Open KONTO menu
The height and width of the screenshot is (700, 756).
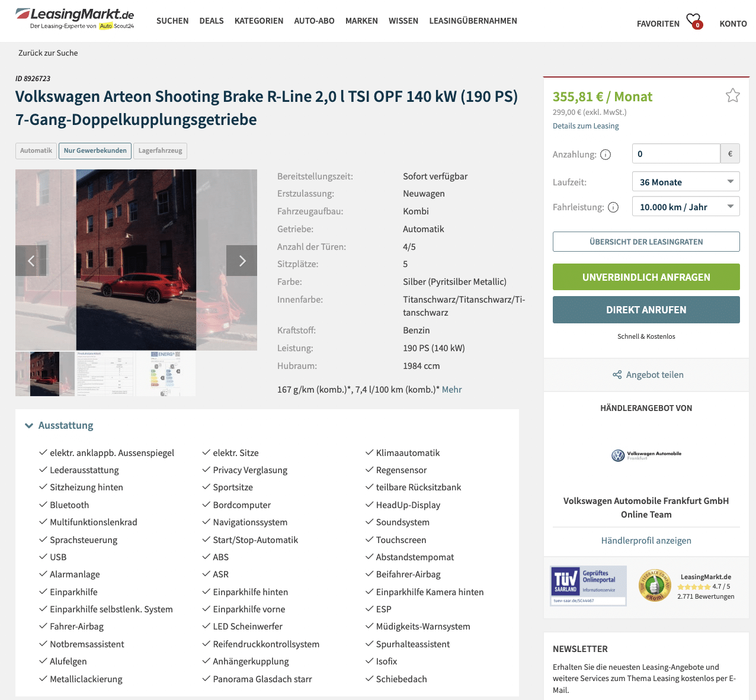coord(733,24)
